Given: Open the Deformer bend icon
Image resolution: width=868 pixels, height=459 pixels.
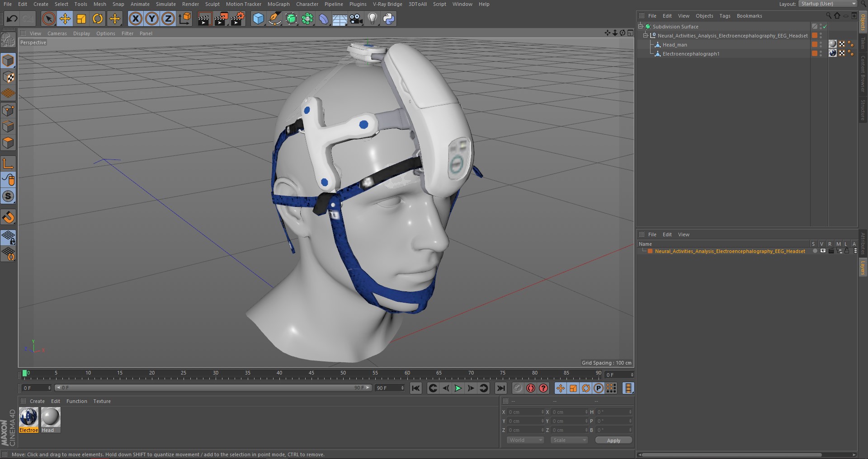Looking at the screenshot, I should tap(324, 19).
